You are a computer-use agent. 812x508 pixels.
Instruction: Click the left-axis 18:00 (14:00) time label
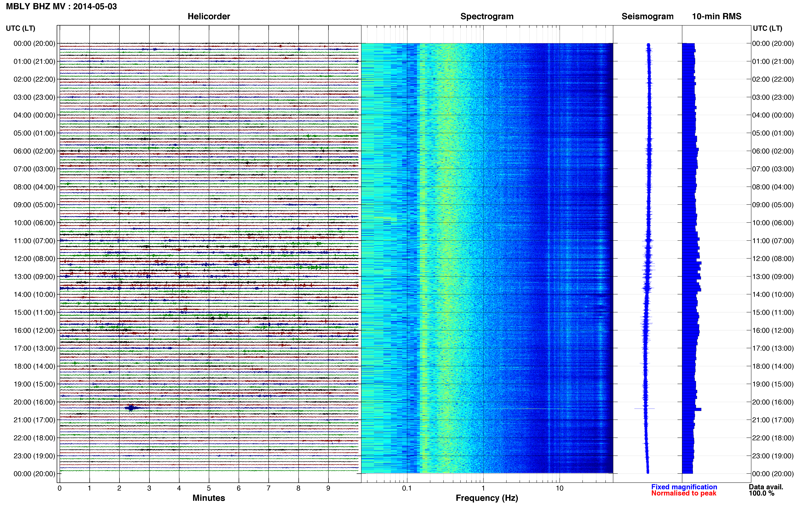(x=34, y=367)
